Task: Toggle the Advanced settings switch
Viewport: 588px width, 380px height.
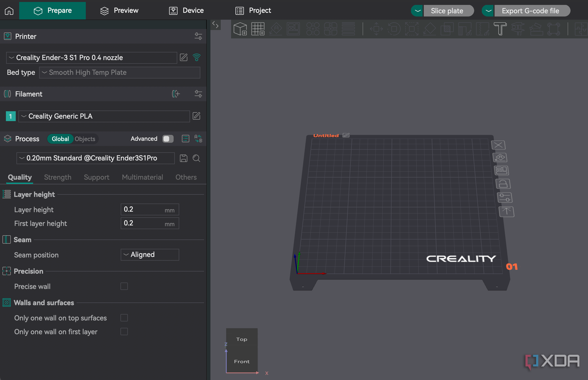Action: [x=168, y=139]
